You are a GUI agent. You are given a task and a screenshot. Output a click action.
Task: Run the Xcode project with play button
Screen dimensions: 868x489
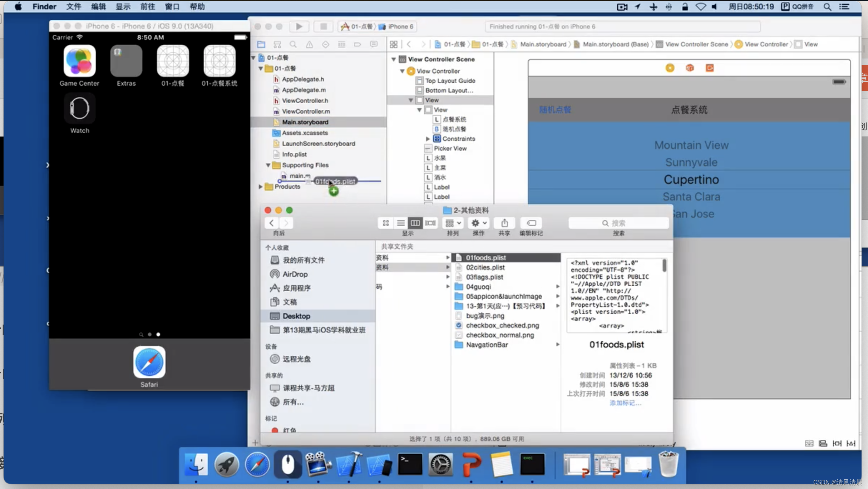[x=299, y=26]
